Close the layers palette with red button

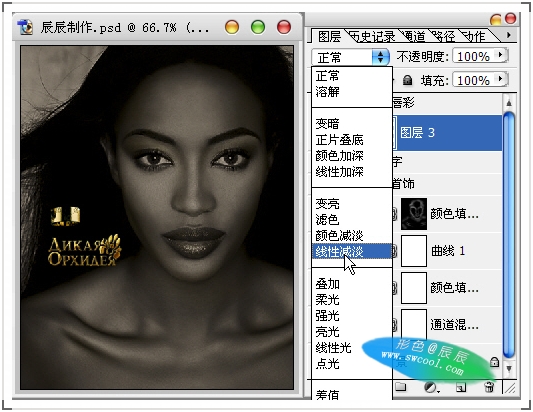tap(510, 18)
